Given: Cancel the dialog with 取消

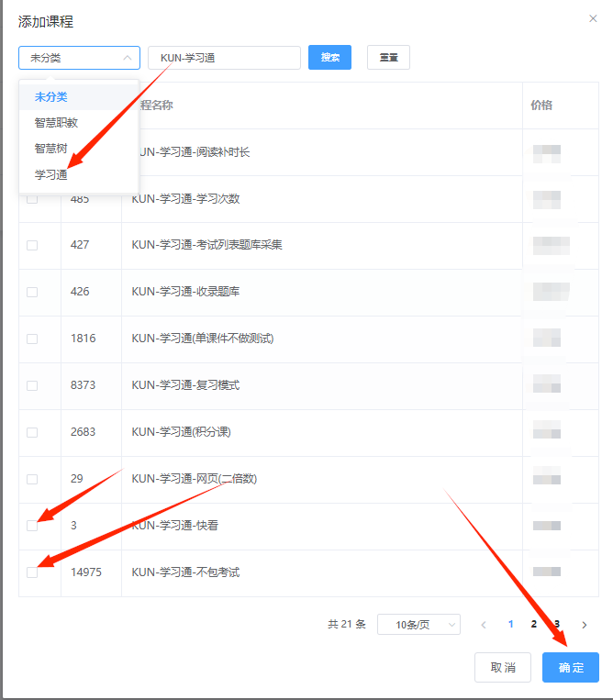Looking at the screenshot, I should tap(502, 667).
